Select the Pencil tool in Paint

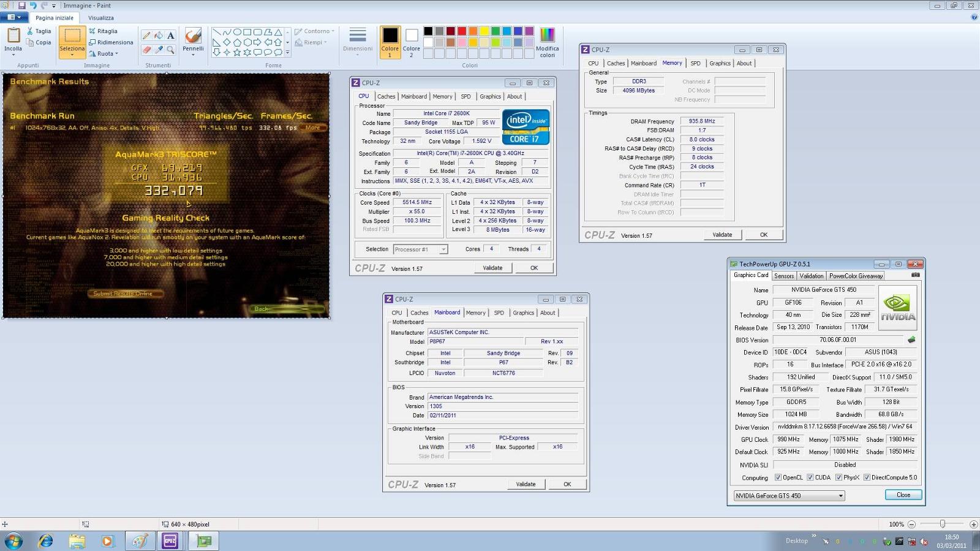pyautogui.click(x=146, y=36)
